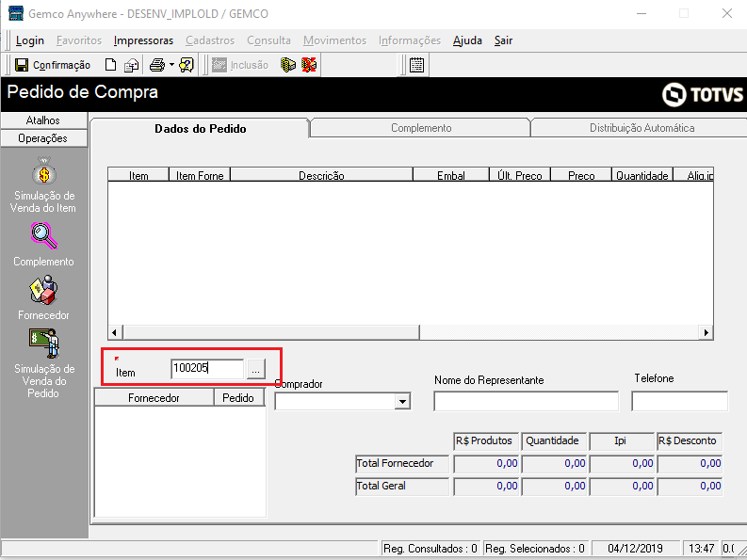
Task: Click the Item Forne column header
Action: tap(200, 175)
